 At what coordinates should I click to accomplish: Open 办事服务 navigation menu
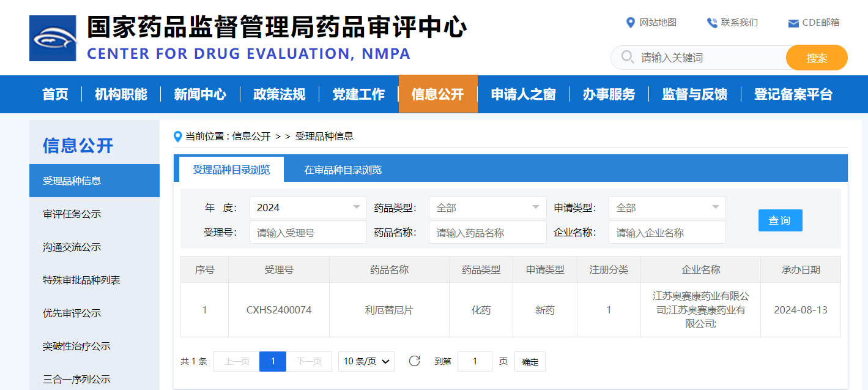coord(609,94)
